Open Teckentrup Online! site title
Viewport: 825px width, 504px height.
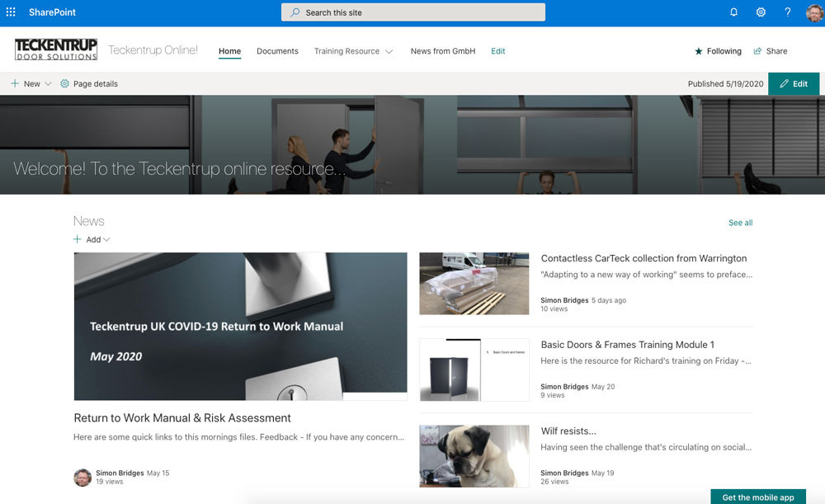(153, 50)
